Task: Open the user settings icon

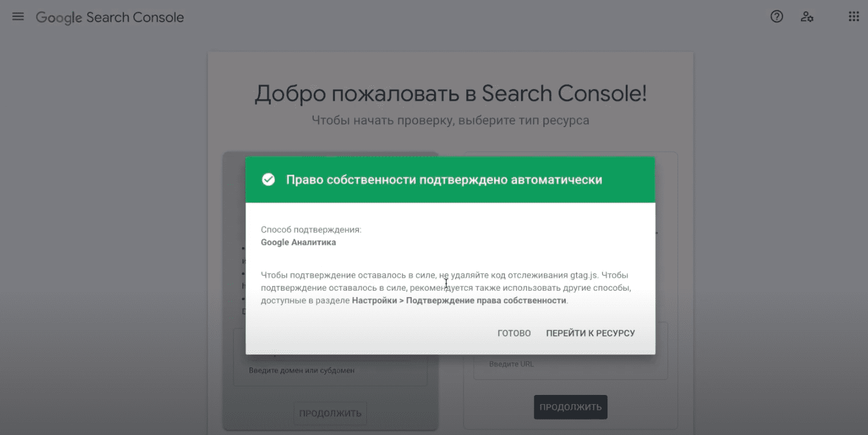Action: 807,17
